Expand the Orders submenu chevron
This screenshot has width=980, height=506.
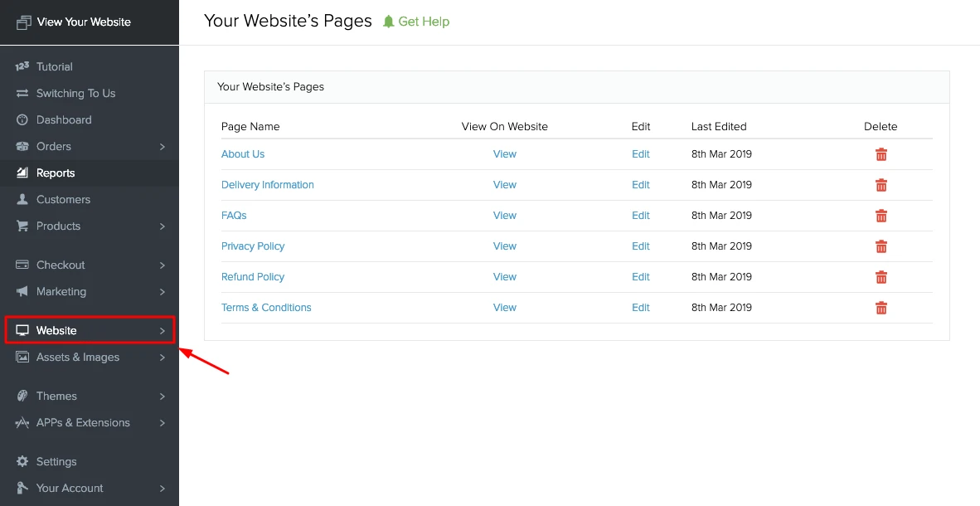pyautogui.click(x=163, y=146)
